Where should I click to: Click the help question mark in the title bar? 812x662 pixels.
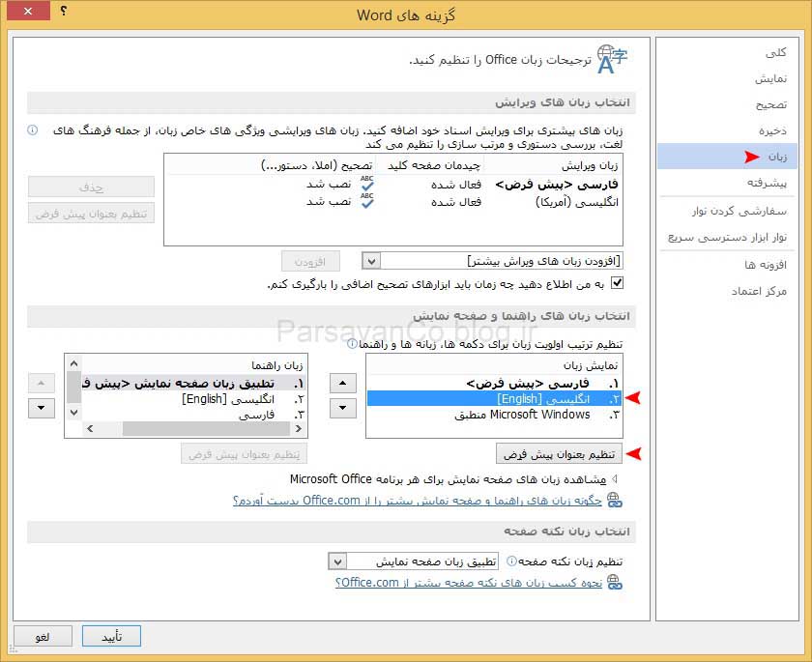(x=64, y=13)
